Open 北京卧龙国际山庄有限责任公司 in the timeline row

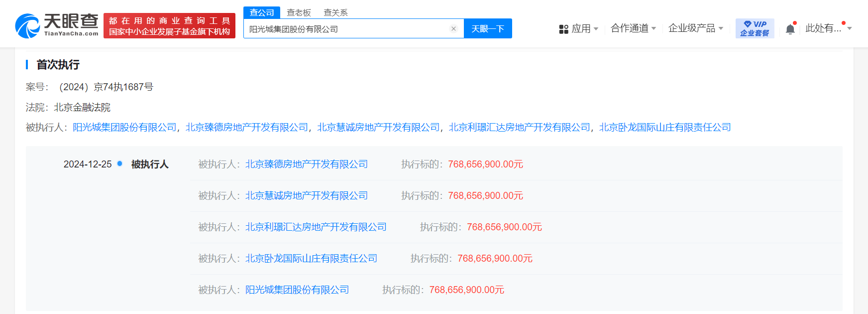point(311,259)
